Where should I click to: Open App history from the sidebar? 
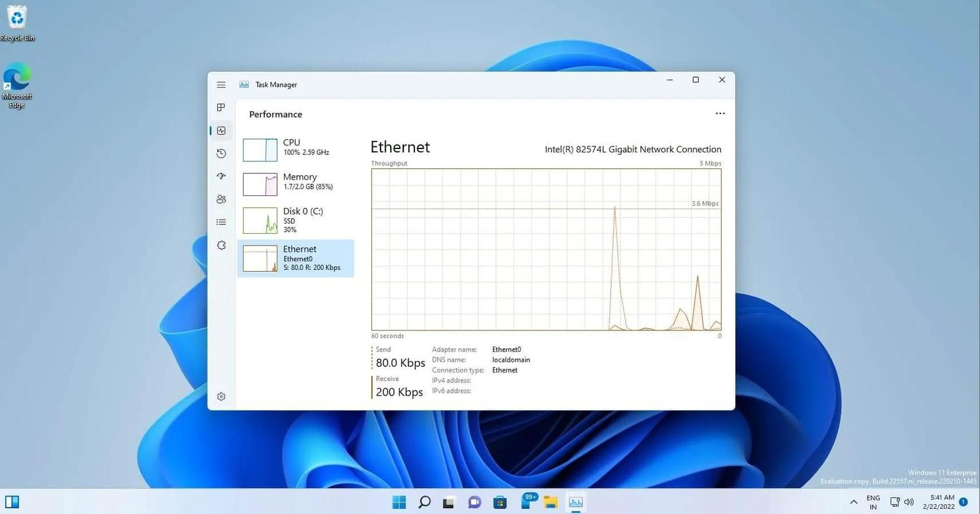point(221,154)
